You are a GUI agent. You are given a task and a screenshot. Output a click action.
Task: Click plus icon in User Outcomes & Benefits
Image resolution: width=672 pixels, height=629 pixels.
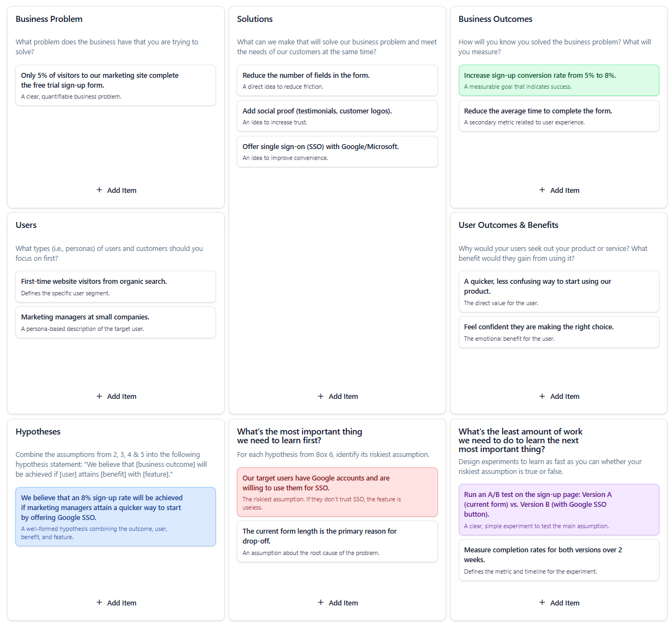[x=542, y=396]
